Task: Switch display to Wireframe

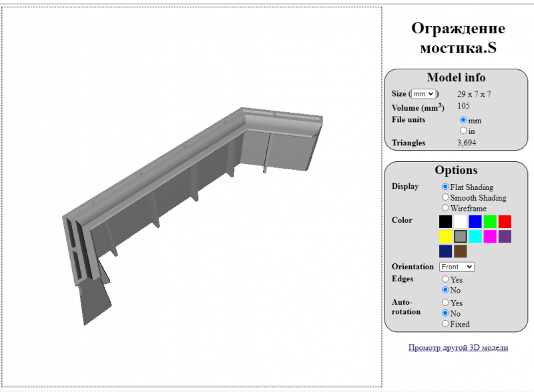Action: pyautogui.click(x=445, y=208)
